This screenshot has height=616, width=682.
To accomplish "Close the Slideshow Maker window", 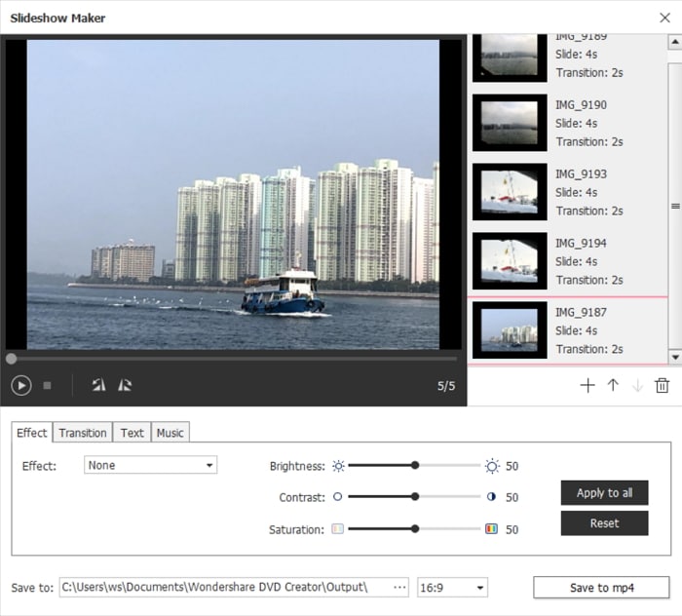I will coord(664,18).
